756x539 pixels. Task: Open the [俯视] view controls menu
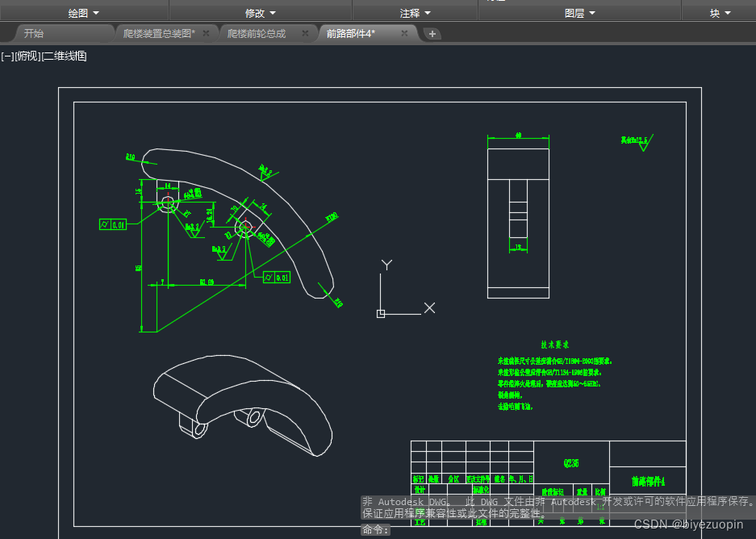pos(28,56)
